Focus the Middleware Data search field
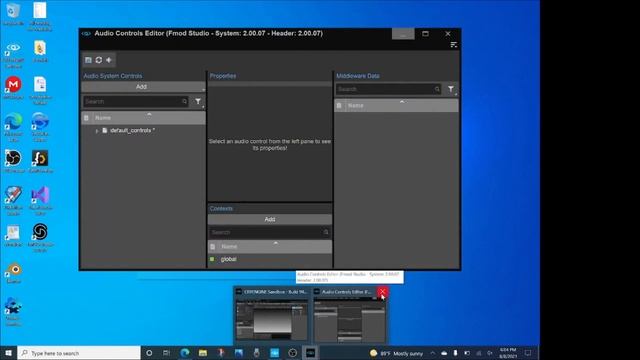 click(x=388, y=89)
